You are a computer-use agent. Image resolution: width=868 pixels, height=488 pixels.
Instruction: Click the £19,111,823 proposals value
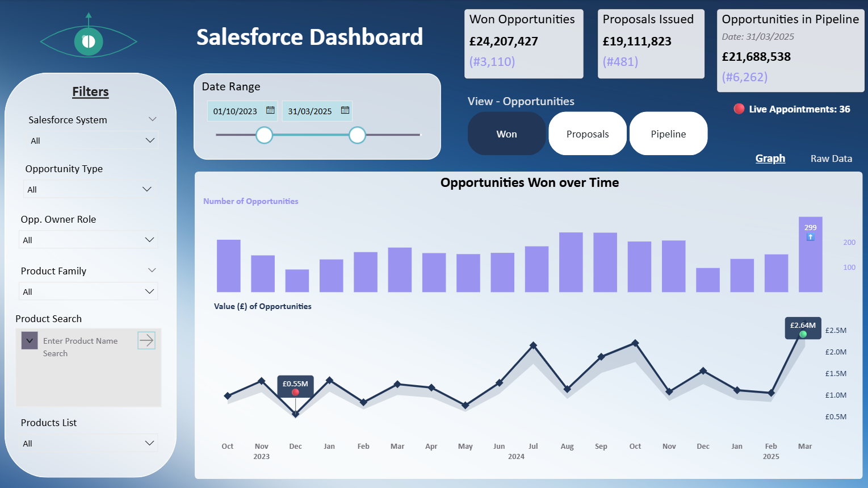tap(637, 41)
